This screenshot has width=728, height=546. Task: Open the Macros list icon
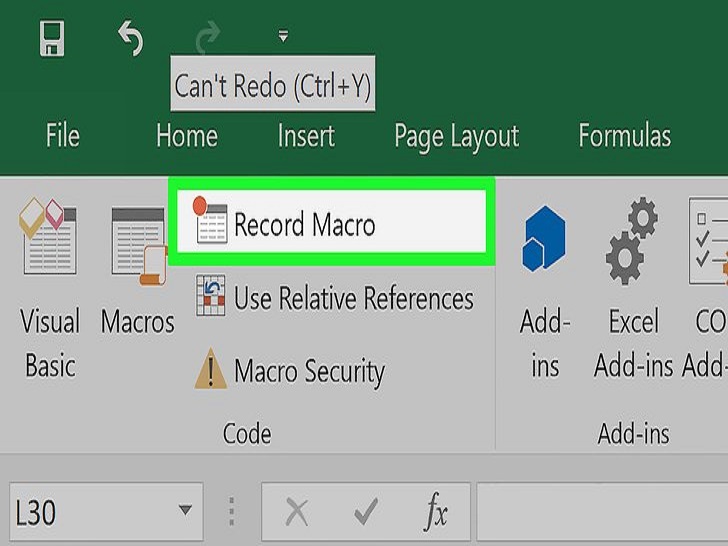click(139, 246)
